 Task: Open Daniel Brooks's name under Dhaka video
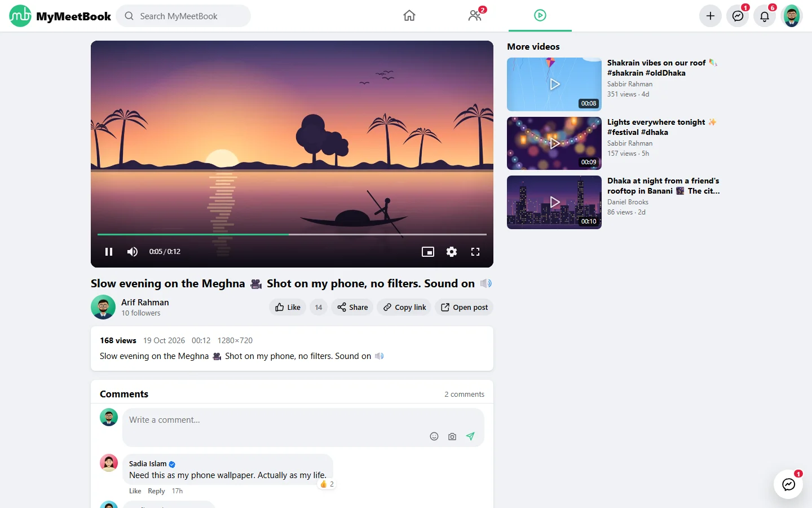(628, 202)
